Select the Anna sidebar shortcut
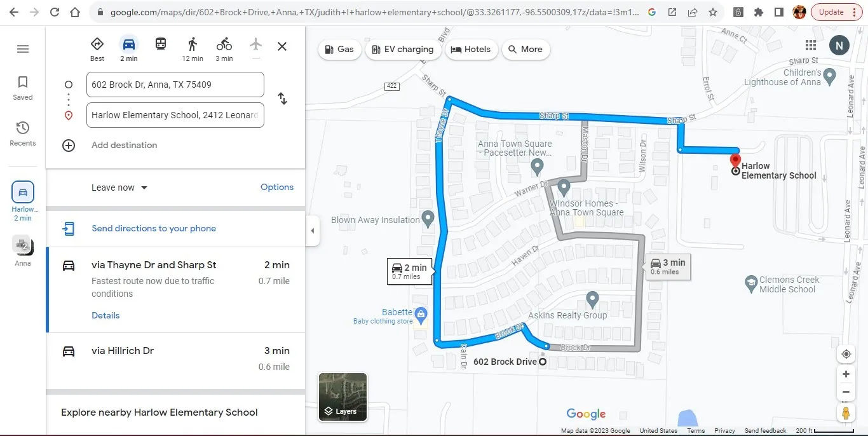868x436 pixels. click(x=23, y=251)
